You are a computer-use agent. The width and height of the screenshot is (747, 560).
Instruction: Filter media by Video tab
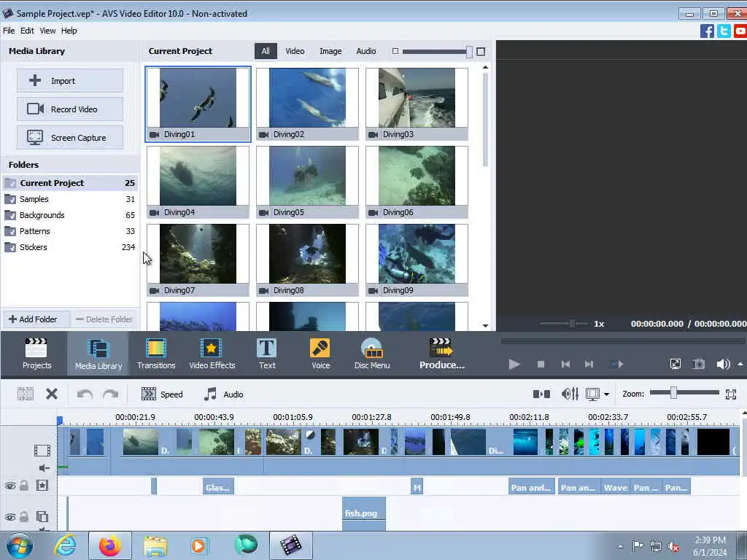coord(295,51)
